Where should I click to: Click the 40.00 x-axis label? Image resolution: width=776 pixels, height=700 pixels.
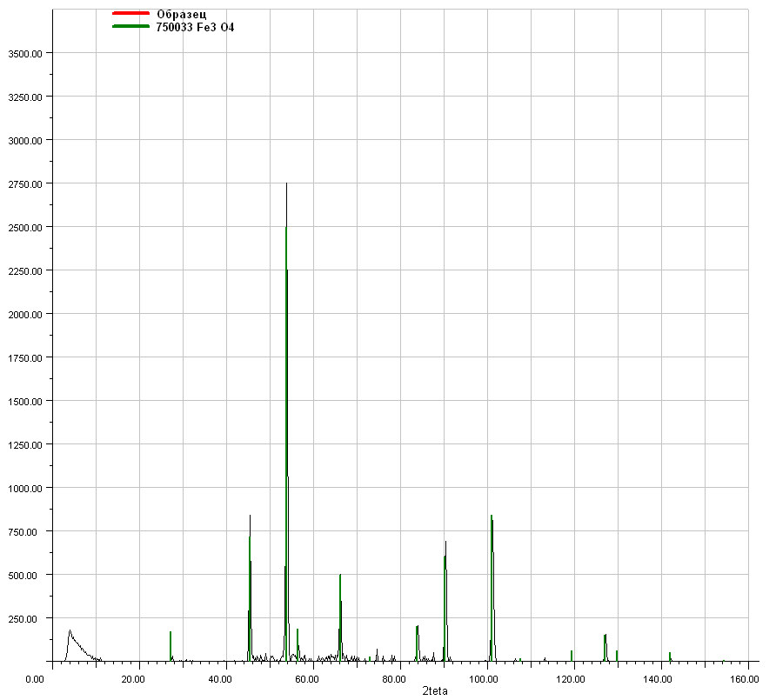tap(220, 679)
